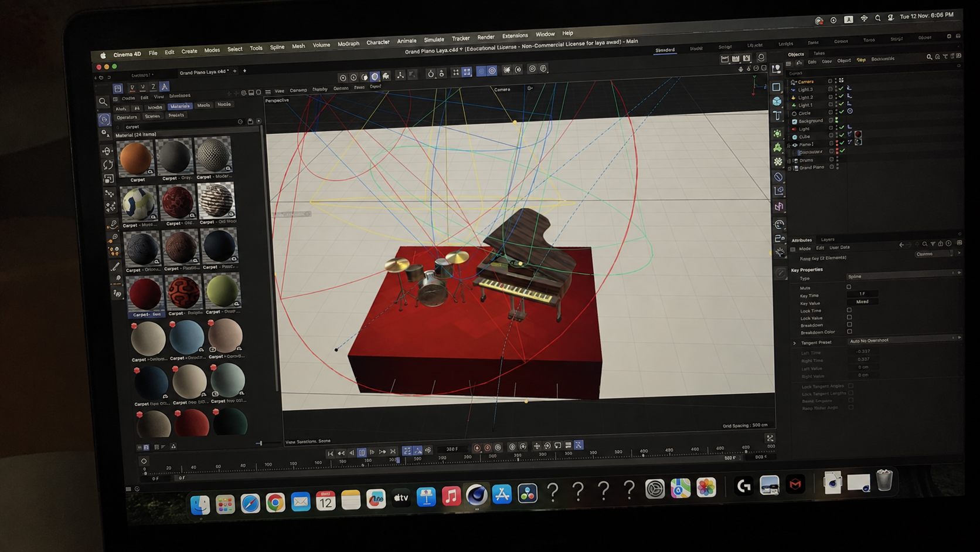Open search in the Objects manager
Image resolution: width=980 pixels, height=552 pixels.
(929, 57)
